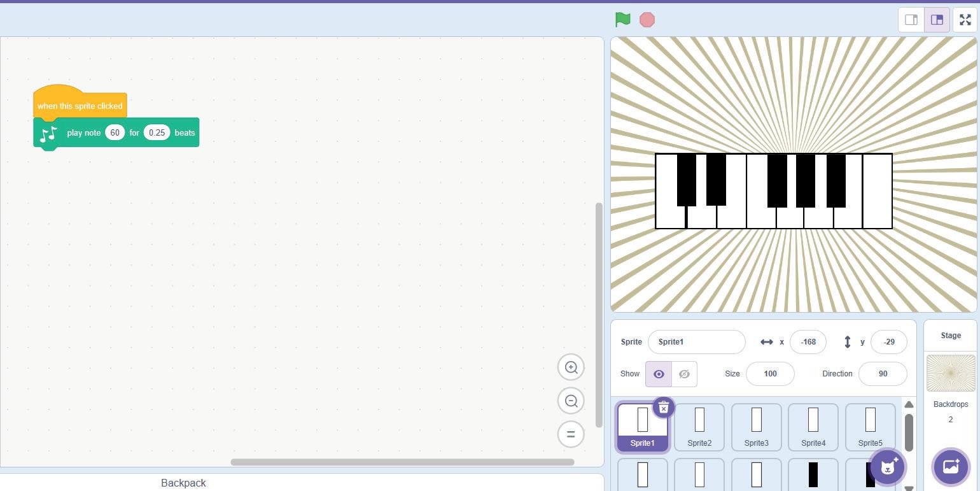Select Sprite5 thumbnail in sprite list
The height and width of the screenshot is (491, 980).
[x=870, y=427]
